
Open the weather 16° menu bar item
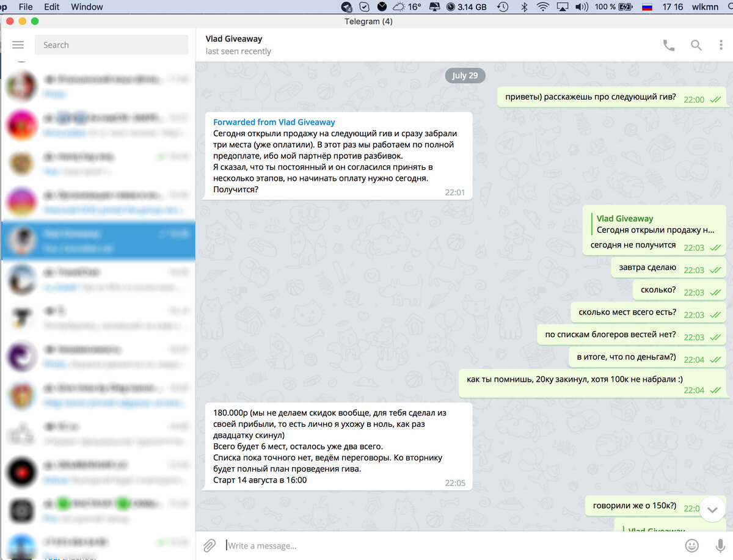[x=407, y=7]
